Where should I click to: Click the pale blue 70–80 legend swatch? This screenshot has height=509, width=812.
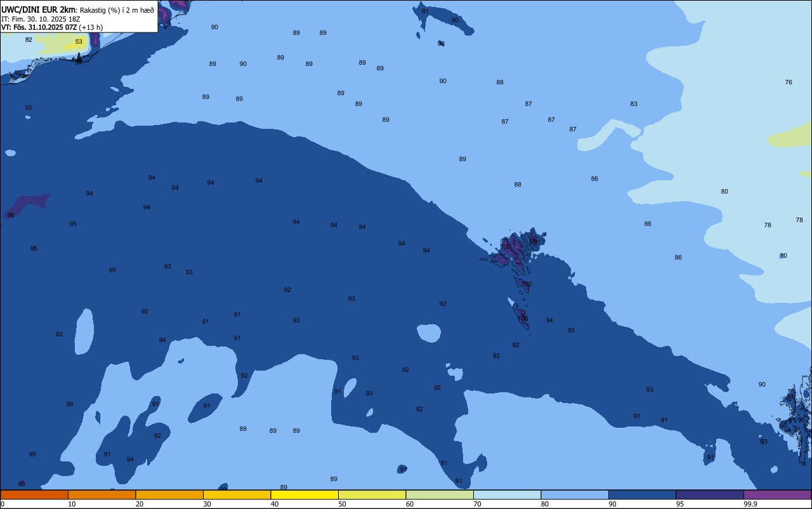click(x=507, y=494)
